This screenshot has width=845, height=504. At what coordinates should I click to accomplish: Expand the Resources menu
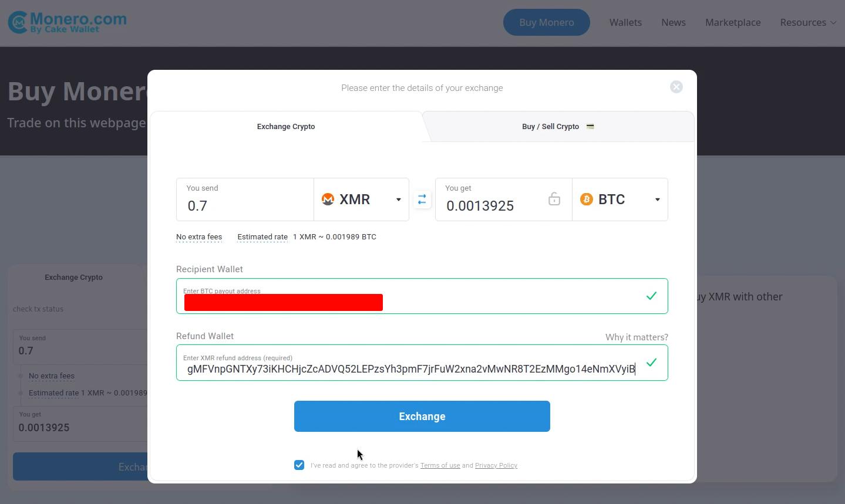coord(808,22)
